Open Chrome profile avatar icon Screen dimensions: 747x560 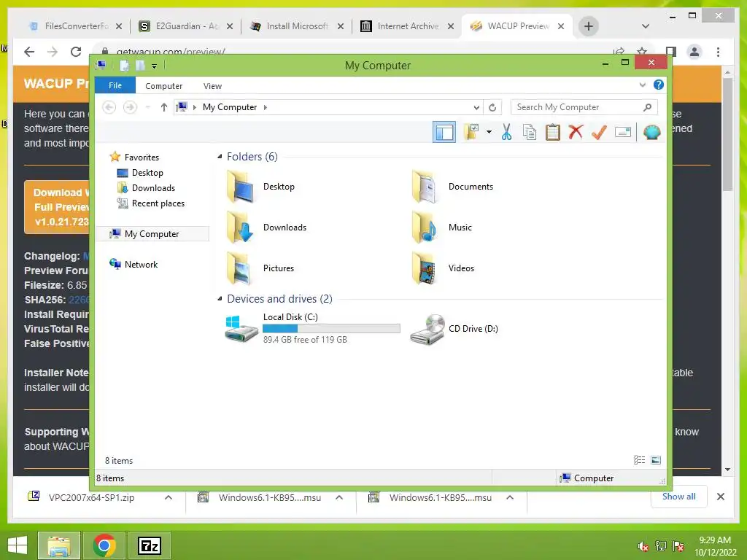[694, 52]
